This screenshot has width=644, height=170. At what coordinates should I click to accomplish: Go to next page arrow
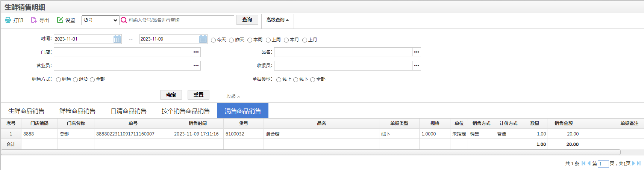[633, 163]
